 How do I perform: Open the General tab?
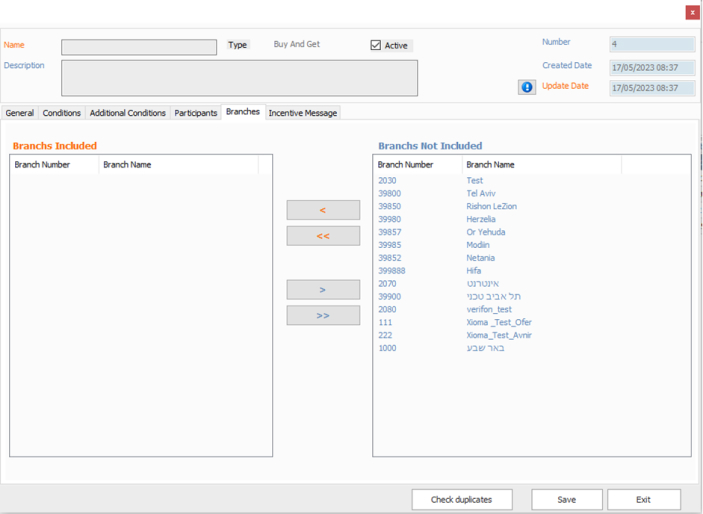[20, 113]
